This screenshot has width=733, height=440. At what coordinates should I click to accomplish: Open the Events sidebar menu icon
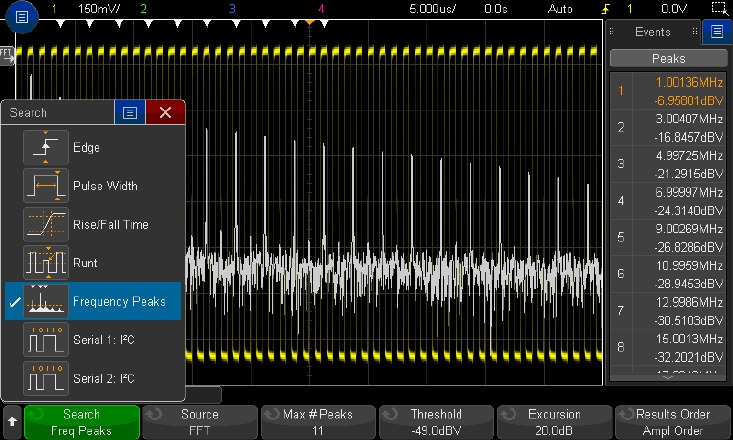click(x=717, y=32)
